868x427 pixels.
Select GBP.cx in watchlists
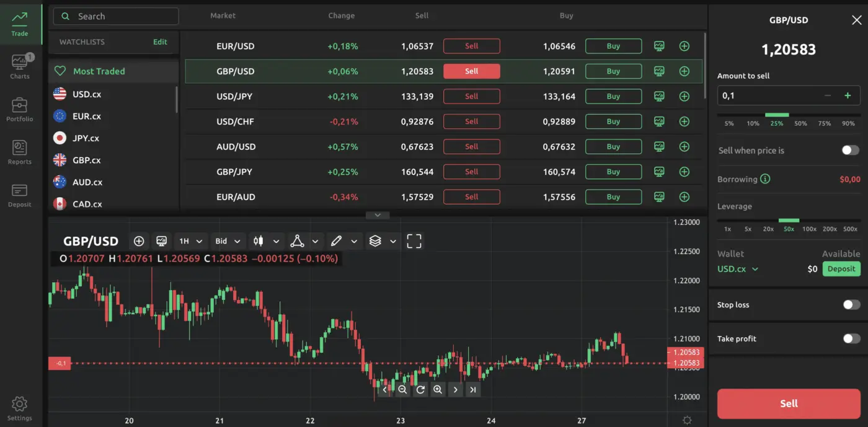pyautogui.click(x=87, y=160)
